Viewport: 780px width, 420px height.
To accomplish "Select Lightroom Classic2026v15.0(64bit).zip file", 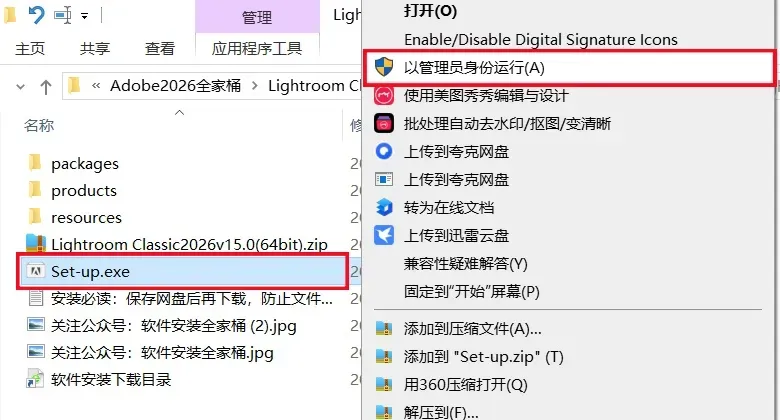I will (x=189, y=244).
